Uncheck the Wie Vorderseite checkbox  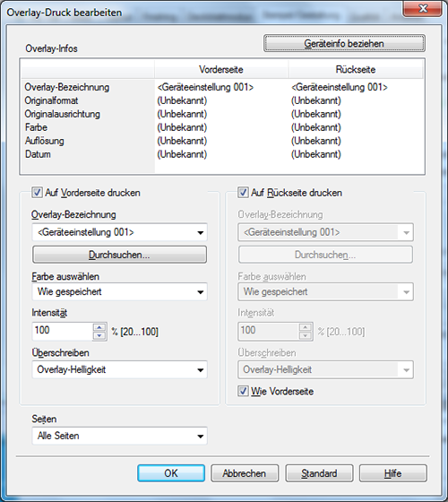point(243,391)
